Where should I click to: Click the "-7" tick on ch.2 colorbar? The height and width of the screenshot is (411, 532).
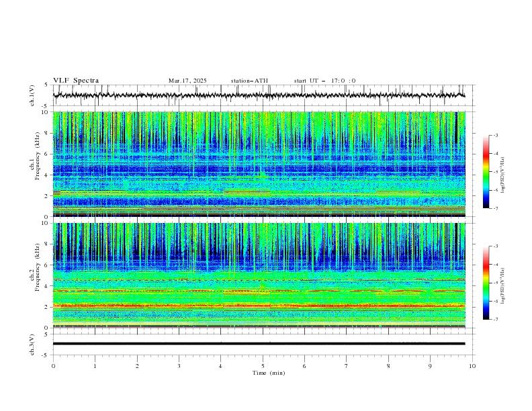[496, 320]
